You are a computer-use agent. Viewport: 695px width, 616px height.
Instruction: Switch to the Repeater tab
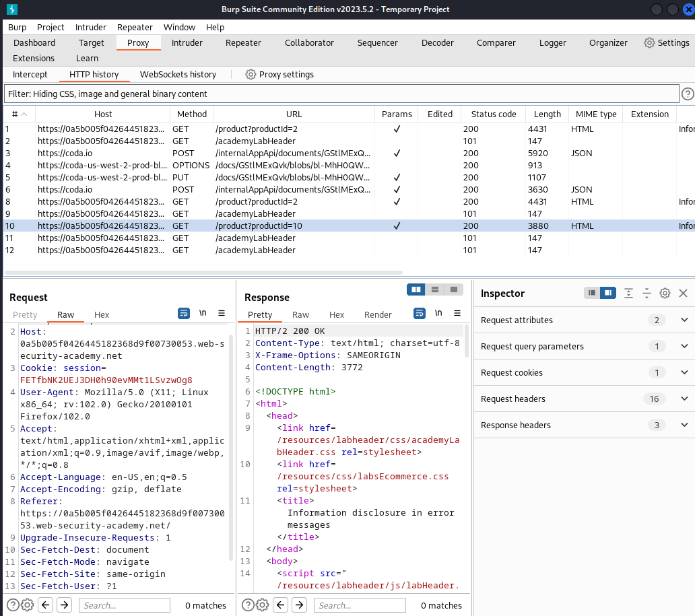243,42
